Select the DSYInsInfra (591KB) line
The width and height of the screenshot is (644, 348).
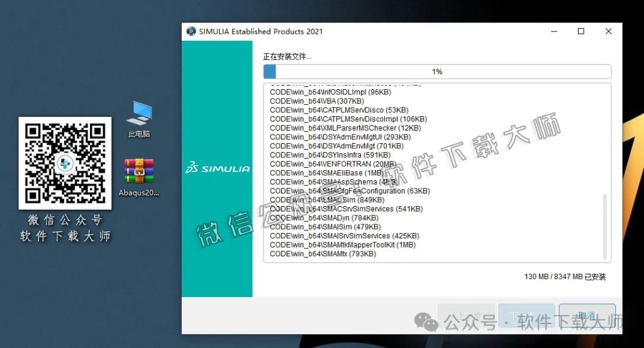tap(330, 155)
